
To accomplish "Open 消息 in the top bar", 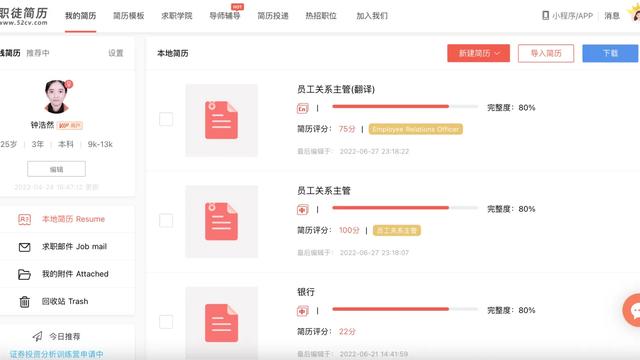I will (x=612, y=16).
